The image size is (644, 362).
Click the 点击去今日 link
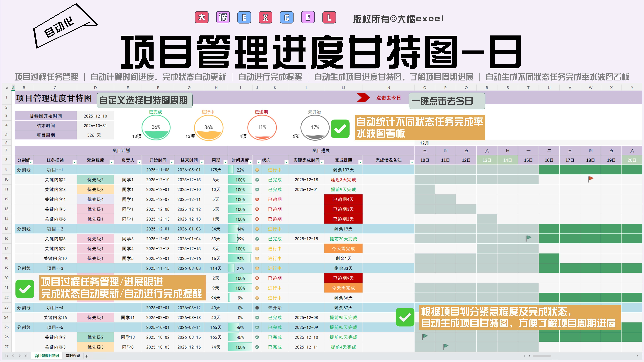pyautogui.click(x=388, y=98)
